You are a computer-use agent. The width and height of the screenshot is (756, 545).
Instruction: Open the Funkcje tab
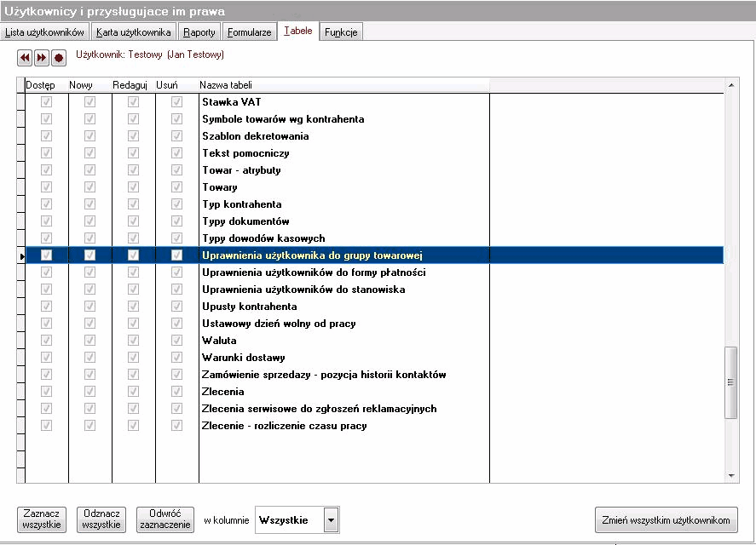coord(341,32)
